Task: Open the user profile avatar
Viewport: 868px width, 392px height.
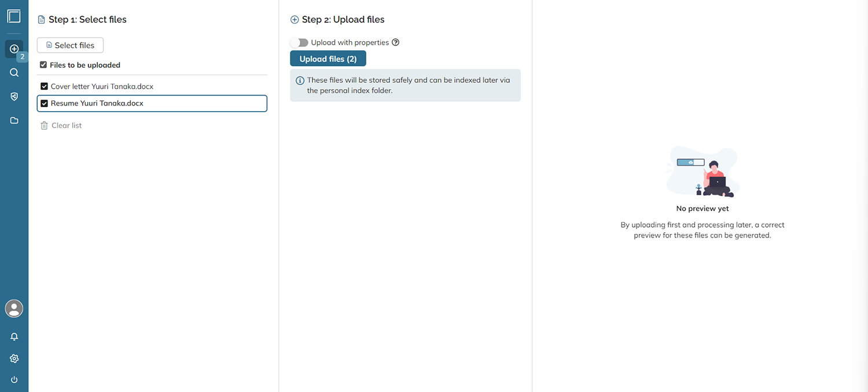Action: [x=14, y=309]
